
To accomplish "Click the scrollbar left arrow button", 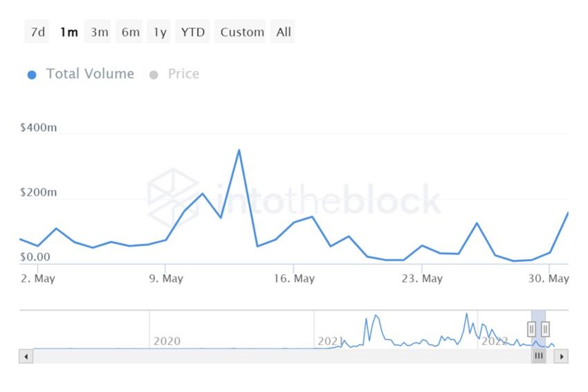I will click(26, 357).
